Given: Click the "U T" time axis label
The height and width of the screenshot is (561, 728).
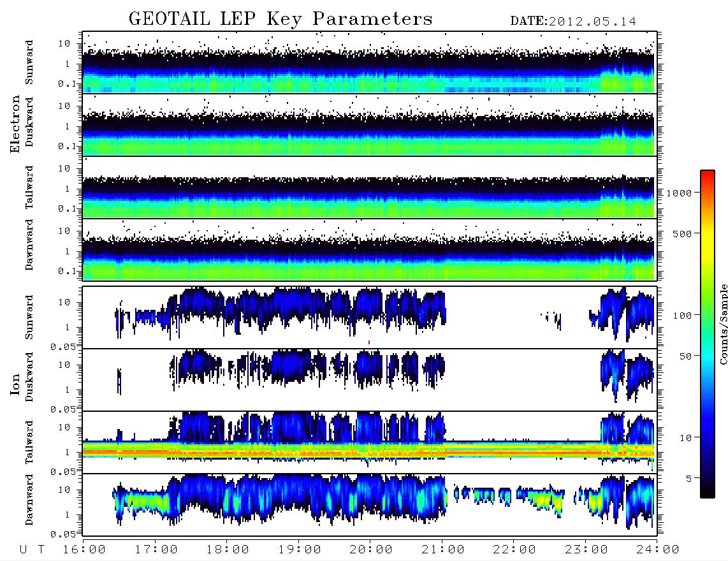Looking at the screenshot, I should point(32,550).
